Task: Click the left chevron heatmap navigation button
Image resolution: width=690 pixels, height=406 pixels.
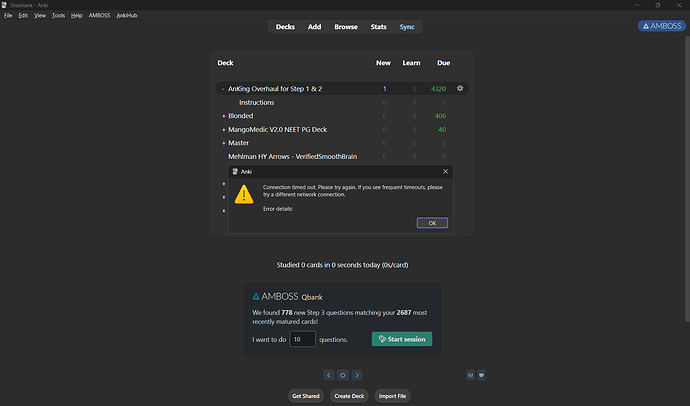Action: [329, 375]
